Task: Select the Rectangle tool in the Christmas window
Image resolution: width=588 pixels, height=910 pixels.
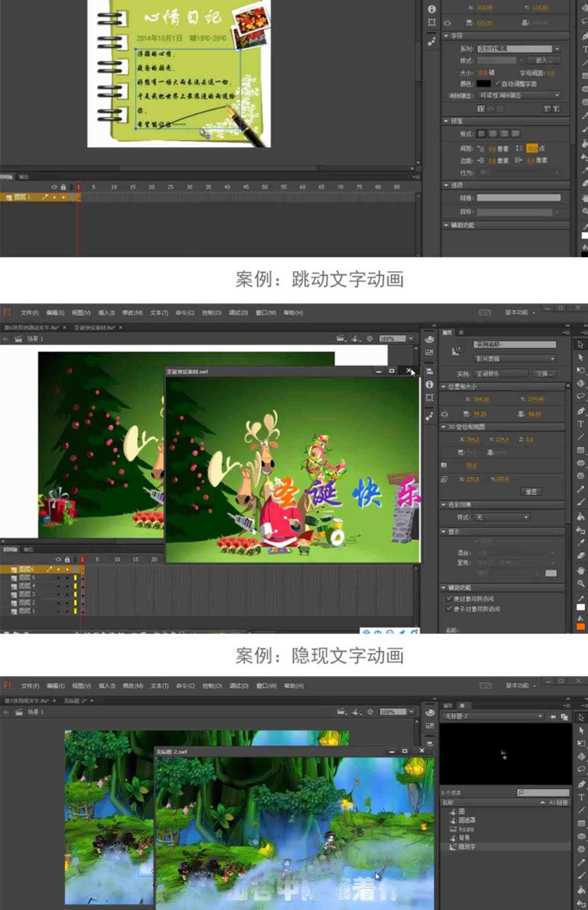Action: tap(581, 450)
